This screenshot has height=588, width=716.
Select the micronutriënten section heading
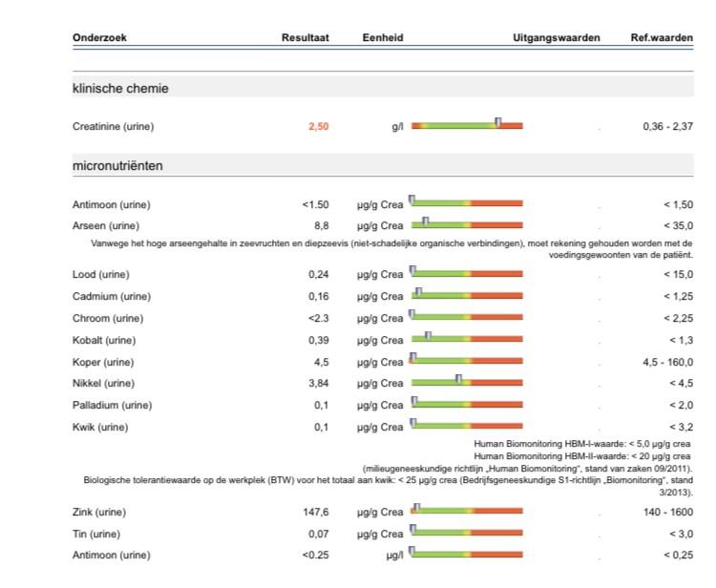(117, 166)
